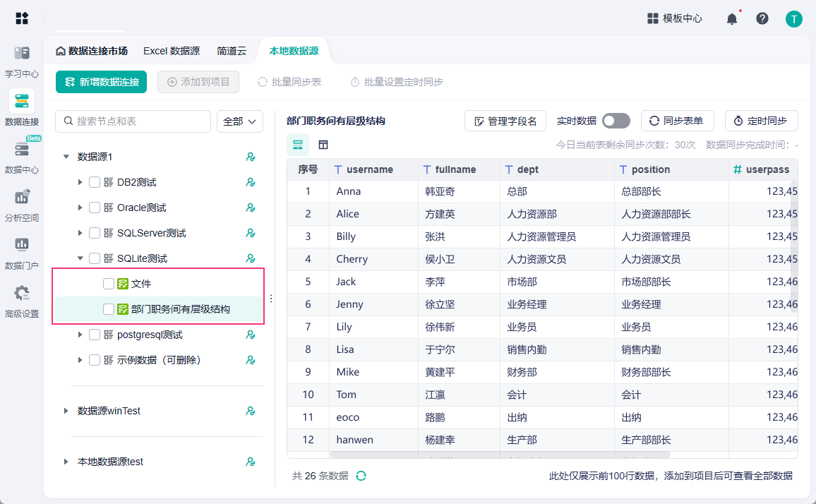Switch to table structure view icon

click(x=323, y=145)
